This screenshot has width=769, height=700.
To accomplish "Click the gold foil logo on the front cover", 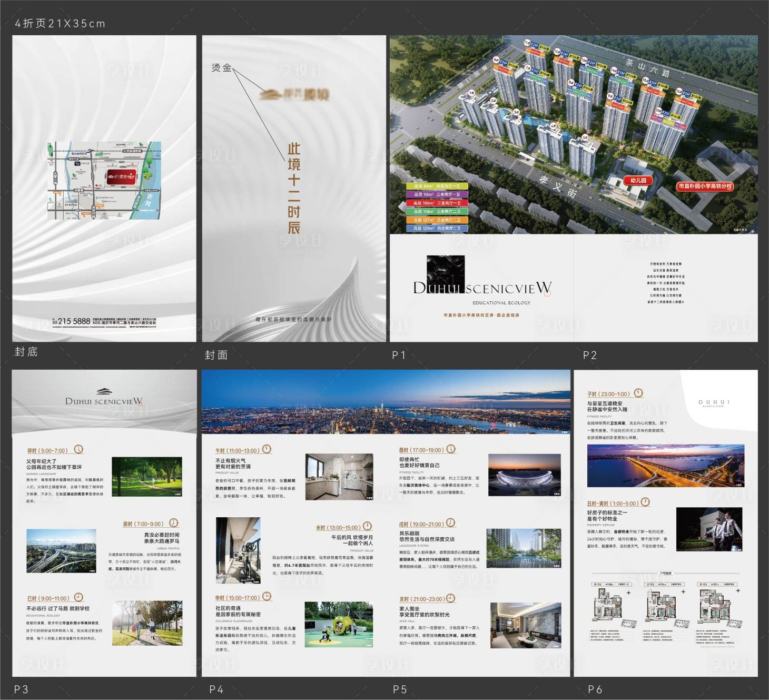I will point(294,94).
